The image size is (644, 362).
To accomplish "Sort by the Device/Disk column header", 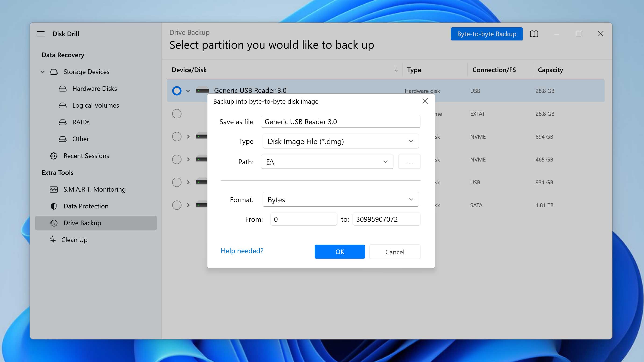I will coord(189,70).
